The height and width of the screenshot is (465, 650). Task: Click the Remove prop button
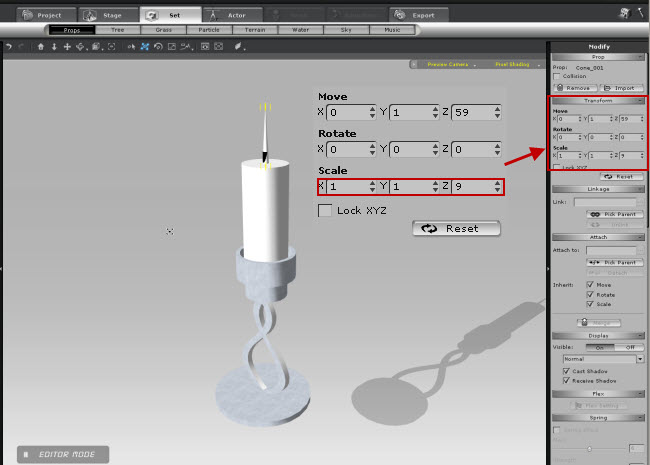575,88
